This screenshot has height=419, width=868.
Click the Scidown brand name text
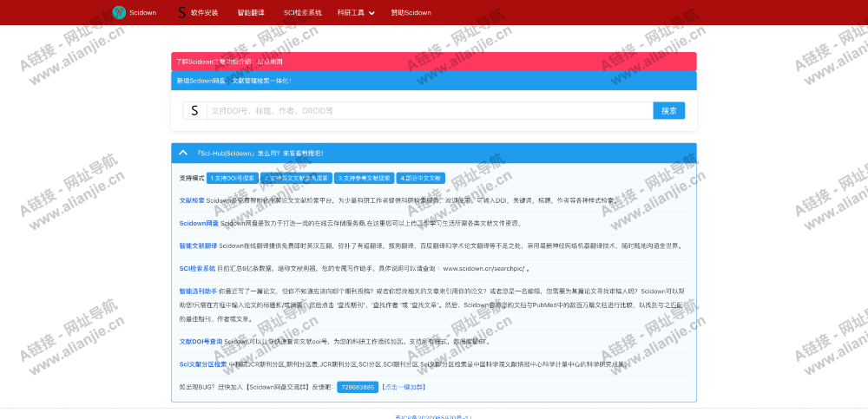(x=143, y=13)
